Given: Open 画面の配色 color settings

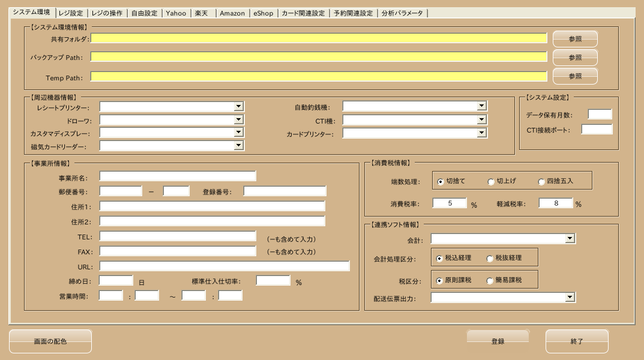Looking at the screenshot, I should (50, 341).
